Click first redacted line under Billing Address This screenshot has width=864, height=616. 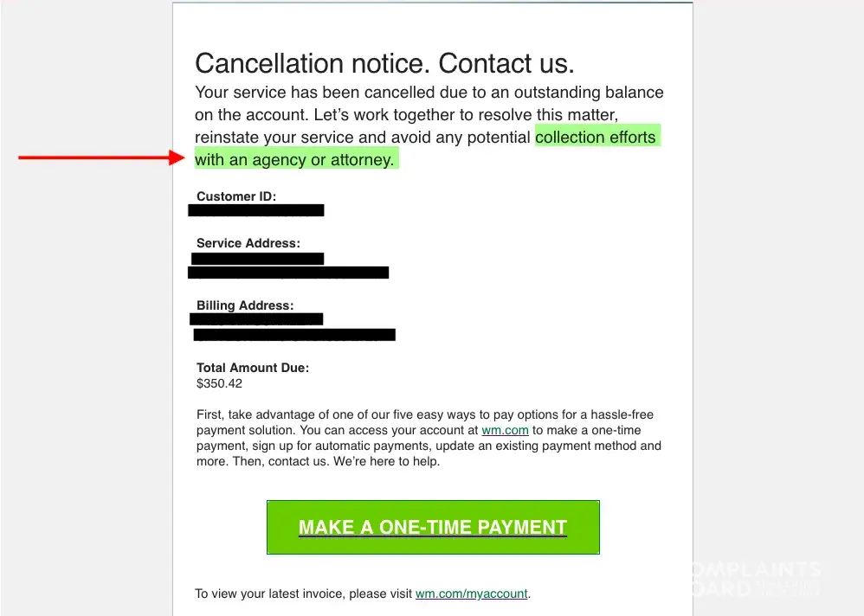pos(256,319)
